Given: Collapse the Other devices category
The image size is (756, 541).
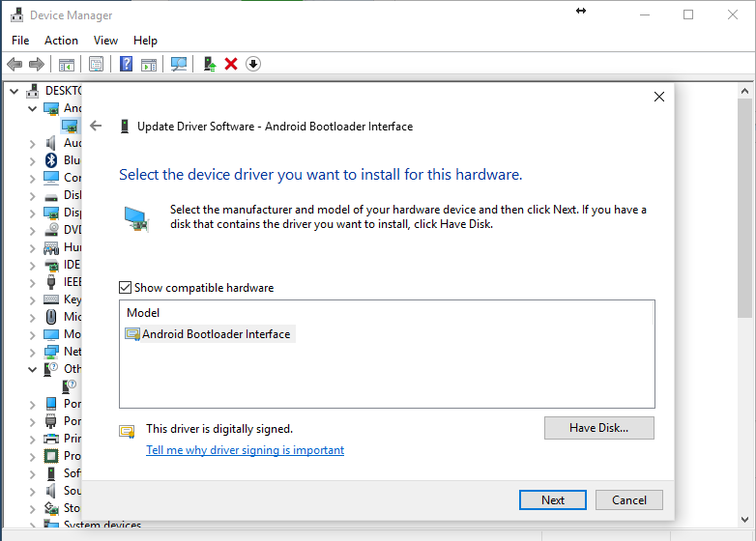Looking at the screenshot, I should (x=32, y=369).
